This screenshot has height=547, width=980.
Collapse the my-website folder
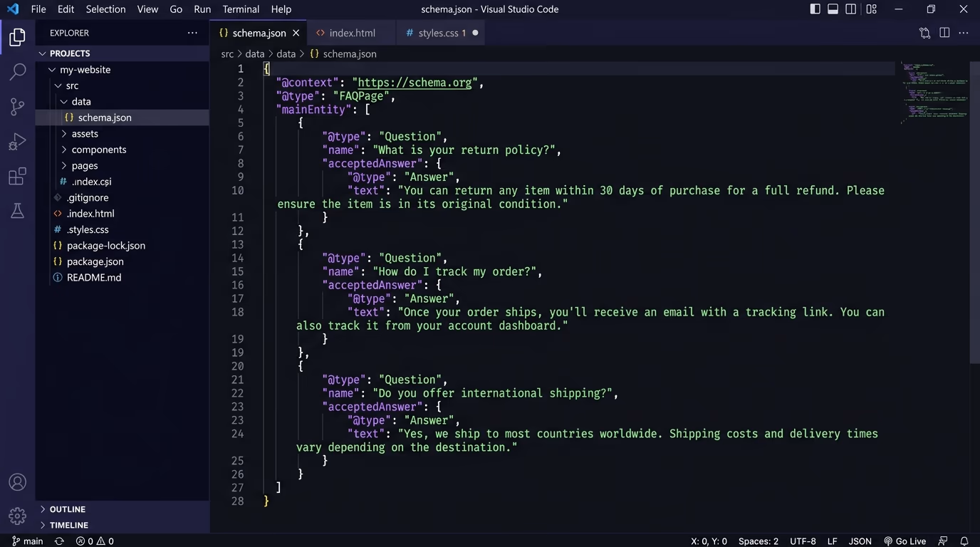pyautogui.click(x=123, y=70)
